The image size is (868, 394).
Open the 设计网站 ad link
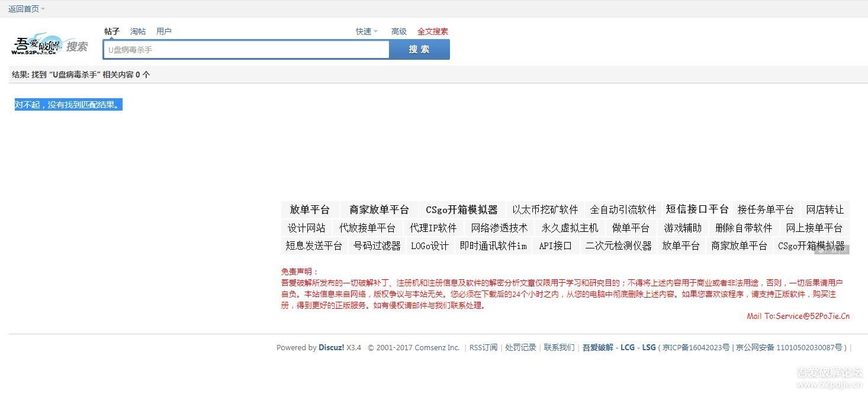307,228
